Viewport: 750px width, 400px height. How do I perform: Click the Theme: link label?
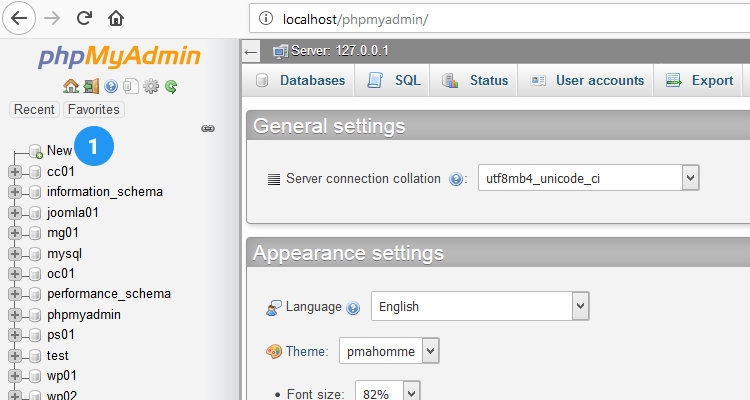coord(307,352)
